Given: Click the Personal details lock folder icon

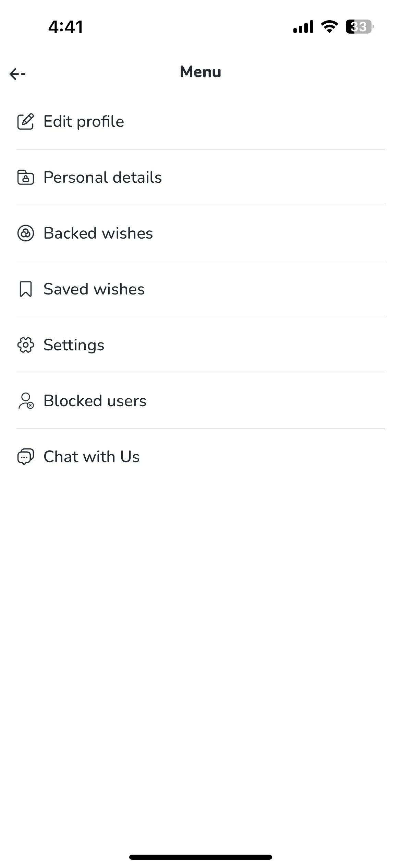Looking at the screenshot, I should pos(26,177).
